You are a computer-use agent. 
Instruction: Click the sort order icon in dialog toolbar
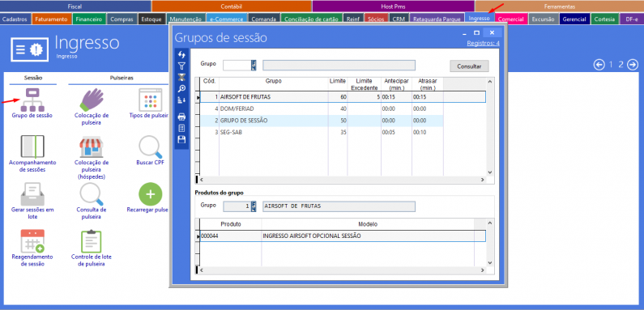(181, 100)
